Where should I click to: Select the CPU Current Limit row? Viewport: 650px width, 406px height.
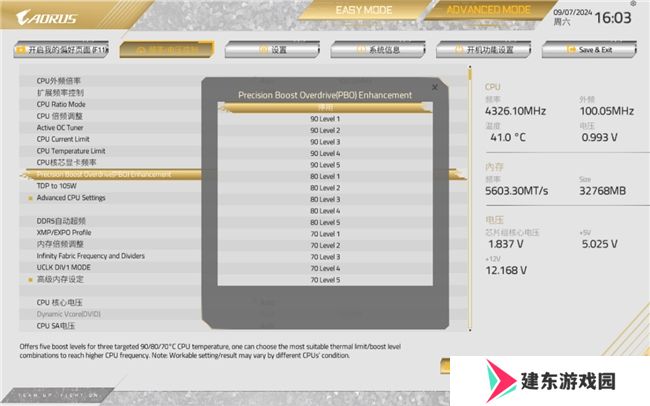tap(111, 139)
